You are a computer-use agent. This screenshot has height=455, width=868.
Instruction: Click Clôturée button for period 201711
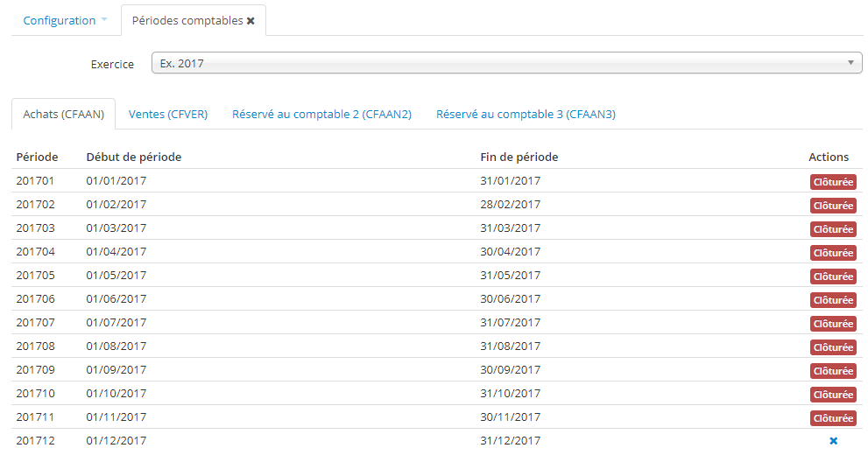pos(833,418)
